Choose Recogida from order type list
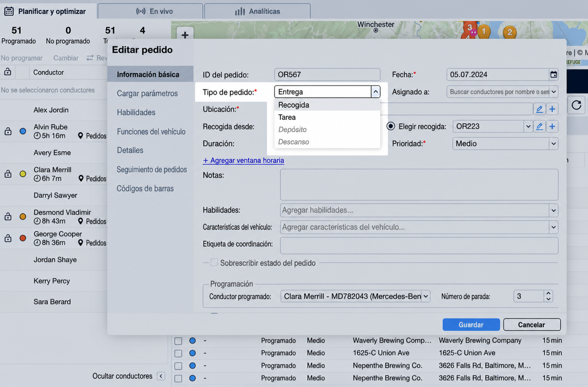This screenshot has height=387, width=588. pyautogui.click(x=327, y=105)
